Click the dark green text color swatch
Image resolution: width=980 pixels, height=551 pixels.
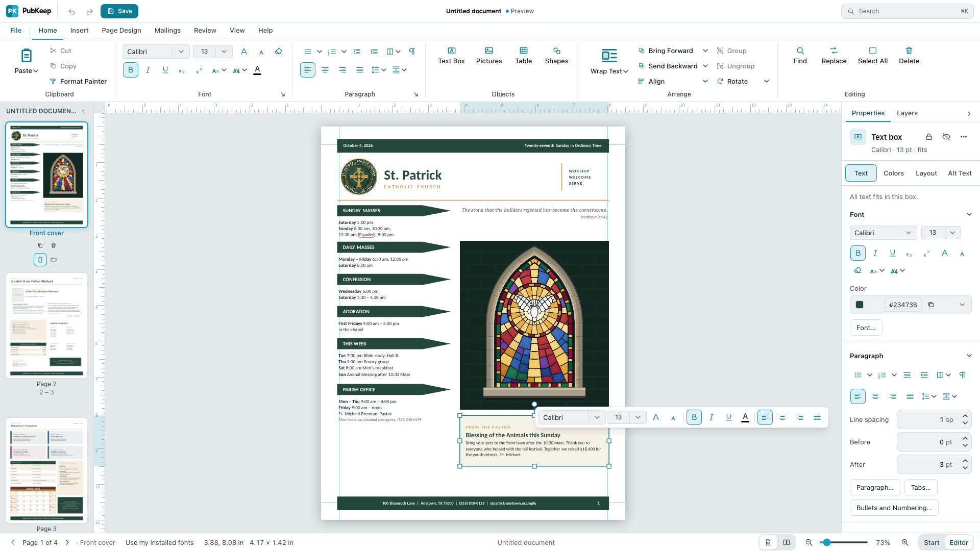860,305
